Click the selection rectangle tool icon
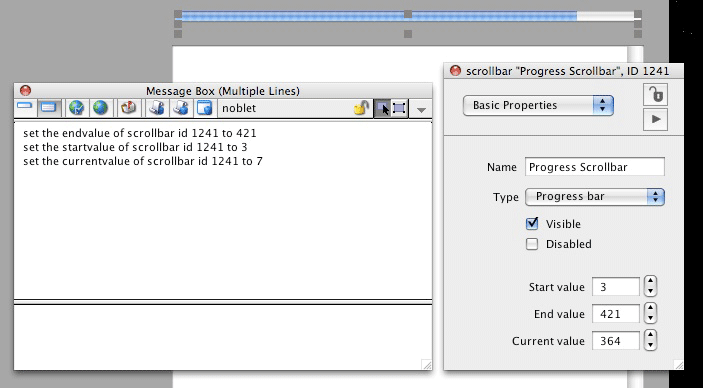The width and height of the screenshot is (703, 388). pyautogui.click(x=399, y=108)
